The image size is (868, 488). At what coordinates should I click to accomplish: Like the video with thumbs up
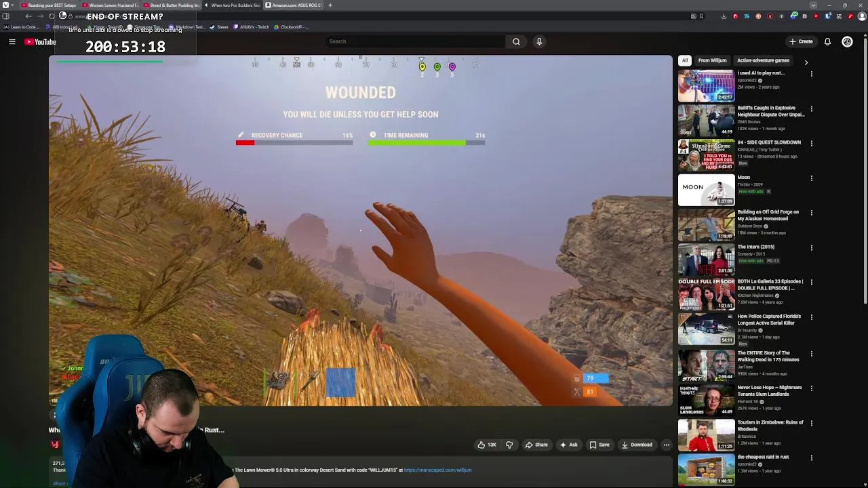pyautogui.click(x=487, y=445)
